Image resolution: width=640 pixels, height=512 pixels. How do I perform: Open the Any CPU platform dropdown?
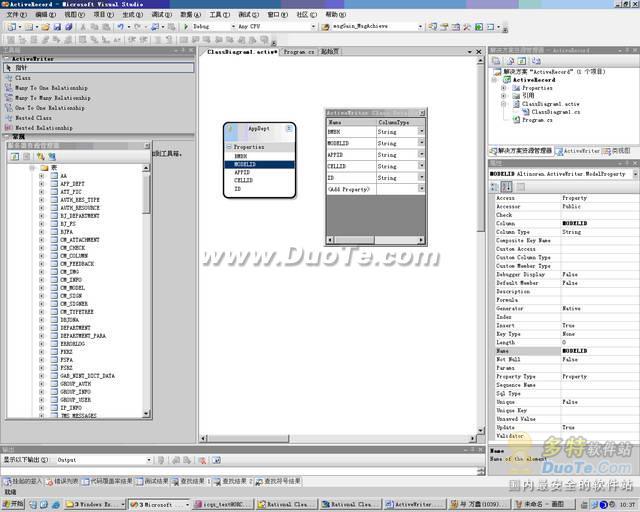313,27
